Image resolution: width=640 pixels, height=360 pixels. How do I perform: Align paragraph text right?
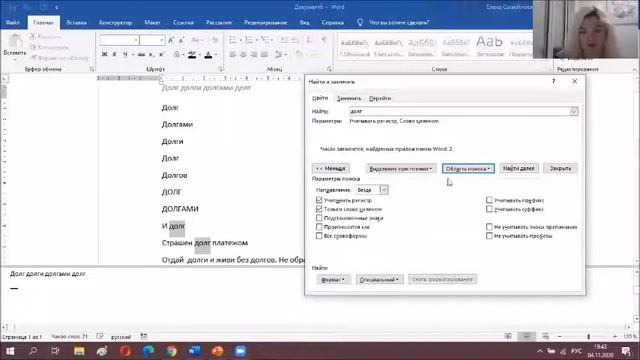click(x=254, y=55)
